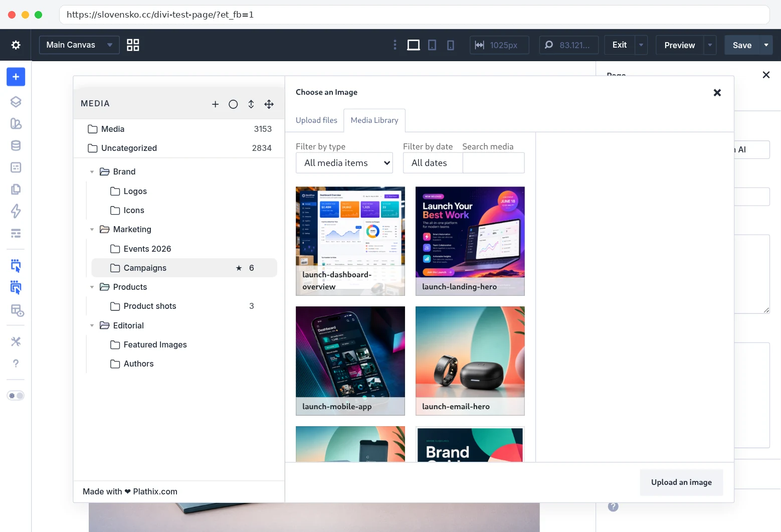781x532 pixels.
Task: Open the copy pages sidebar icon
Action: [x=16, y=189]
